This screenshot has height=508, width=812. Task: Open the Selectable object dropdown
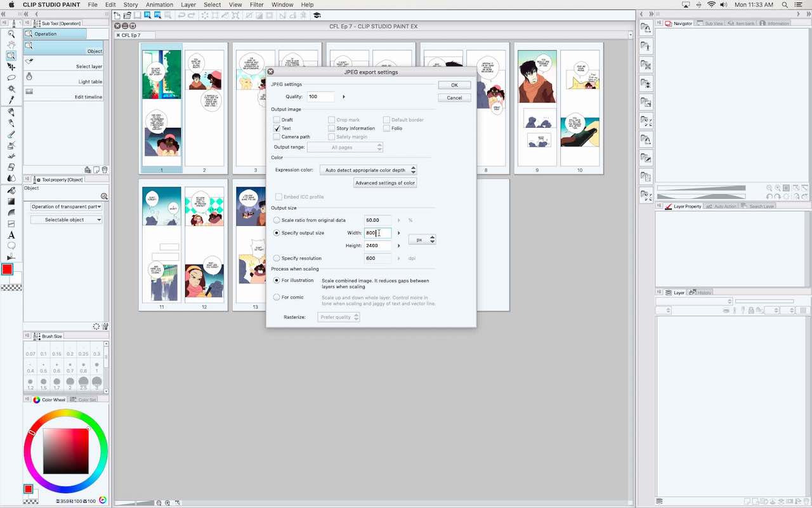coord(66,219)
